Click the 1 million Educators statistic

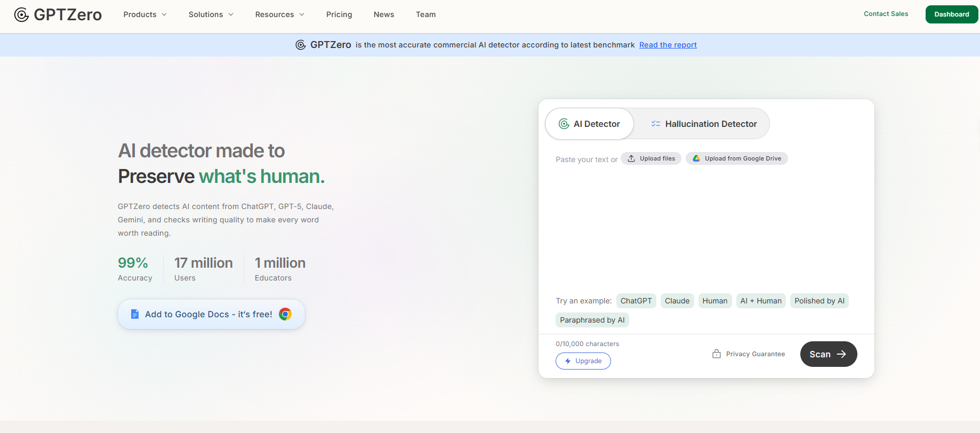pos(280,269)
